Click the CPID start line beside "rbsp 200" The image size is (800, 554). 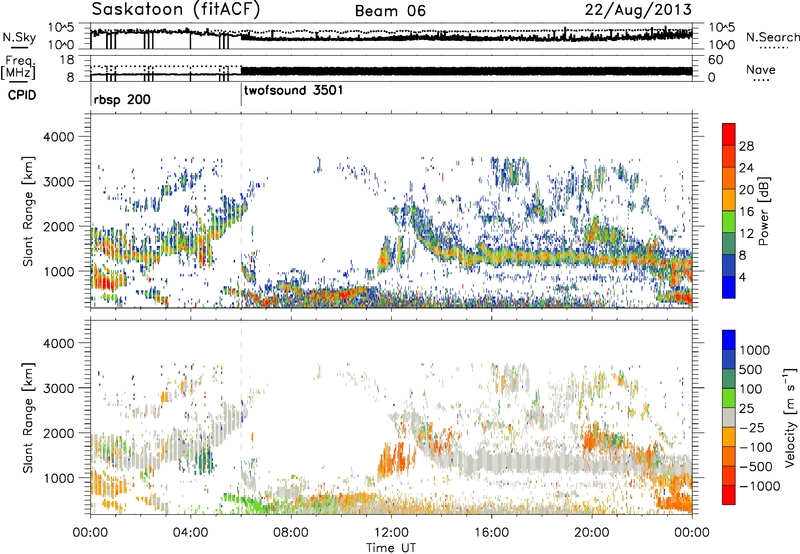91,95
